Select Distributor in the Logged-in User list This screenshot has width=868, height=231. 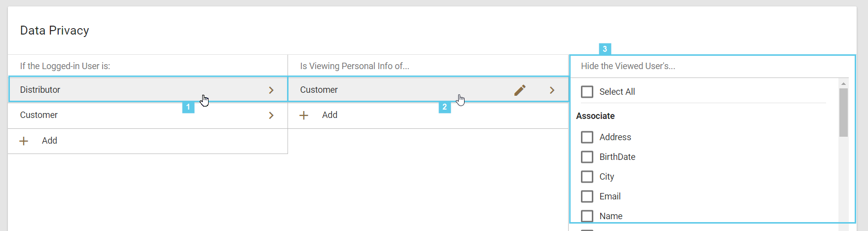click(40, 90)
